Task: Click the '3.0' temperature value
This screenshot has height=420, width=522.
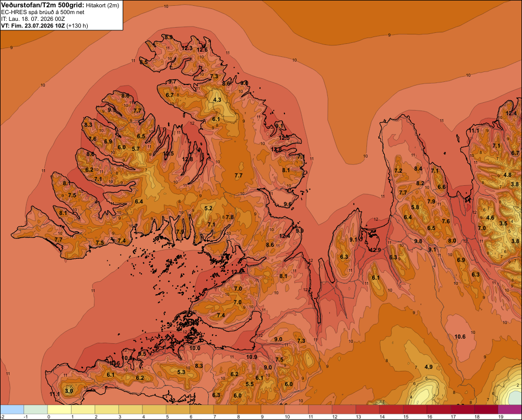Action: pyautogui.click(x=69, y=391)
